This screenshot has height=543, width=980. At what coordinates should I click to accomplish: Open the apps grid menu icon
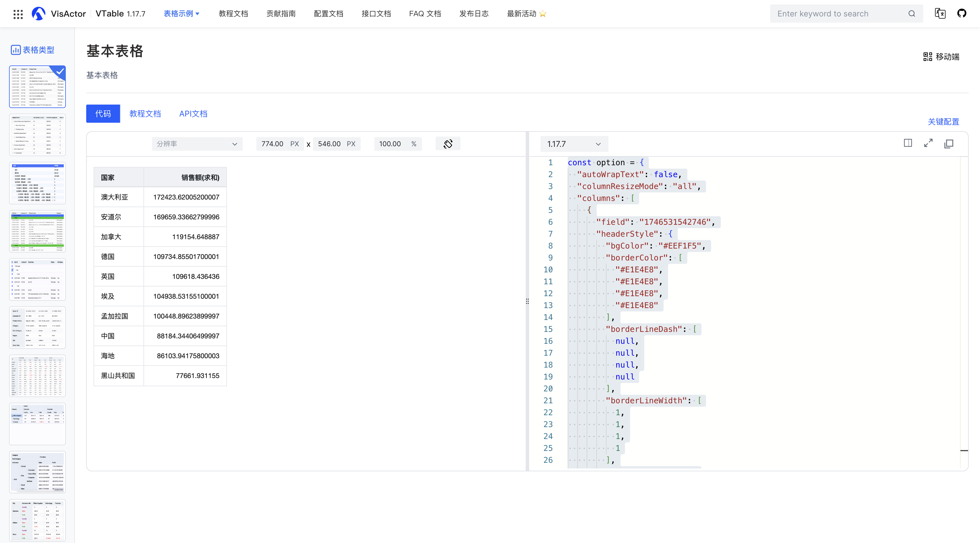click(x=18, y=14)
